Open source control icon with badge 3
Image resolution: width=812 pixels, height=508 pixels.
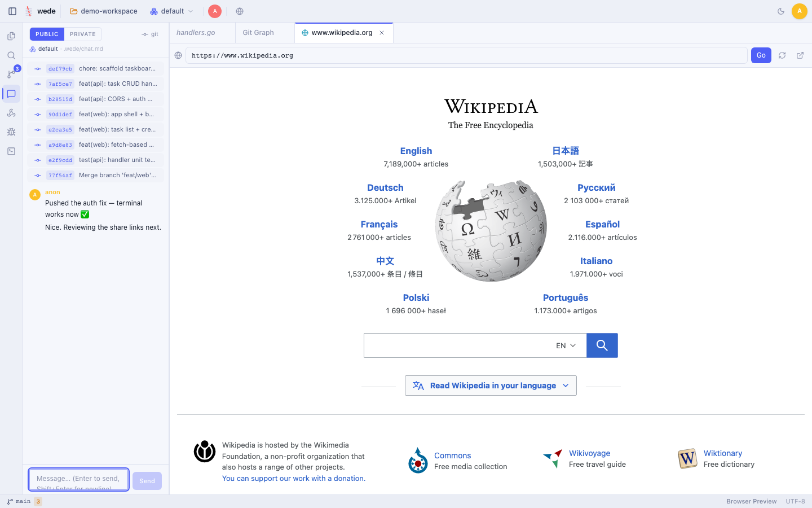click(11, 74)
